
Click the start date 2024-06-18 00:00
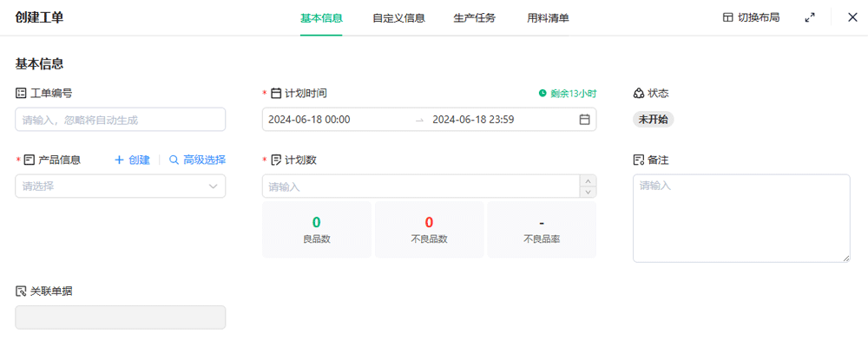pyautogui.click(x=309, y=119)
